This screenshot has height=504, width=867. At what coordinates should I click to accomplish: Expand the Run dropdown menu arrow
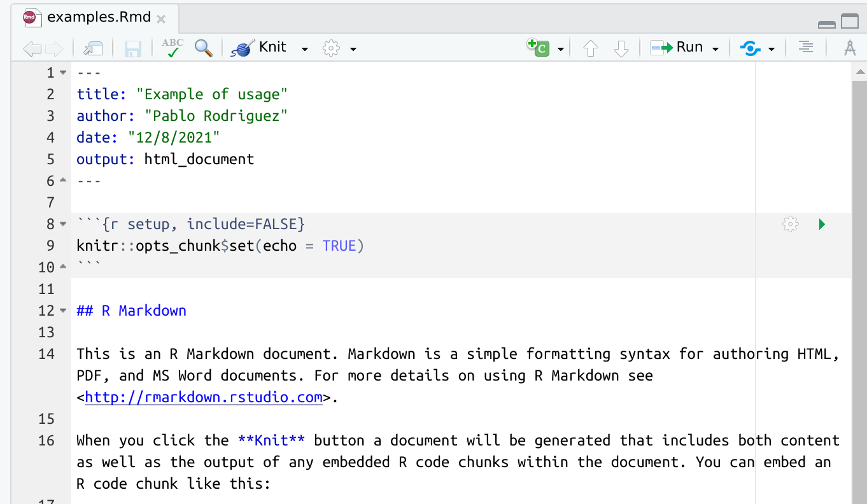(715, 49)
